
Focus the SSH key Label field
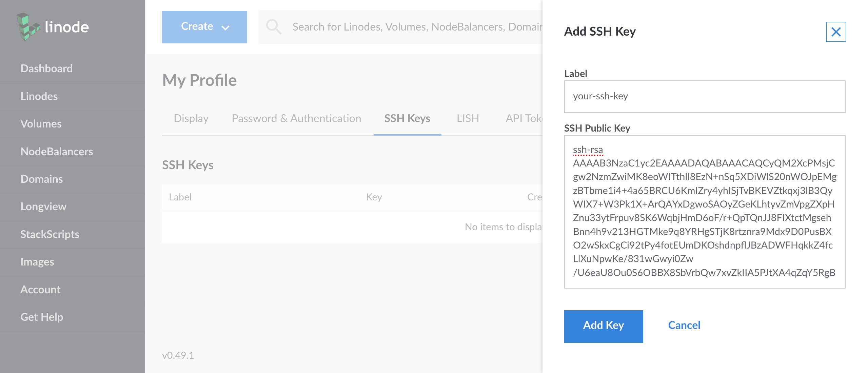click(705, 97)
